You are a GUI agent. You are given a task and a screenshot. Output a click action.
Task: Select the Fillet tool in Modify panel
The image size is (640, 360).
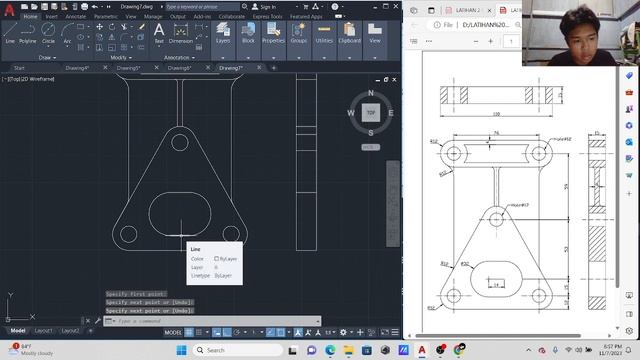coord(124,37)
